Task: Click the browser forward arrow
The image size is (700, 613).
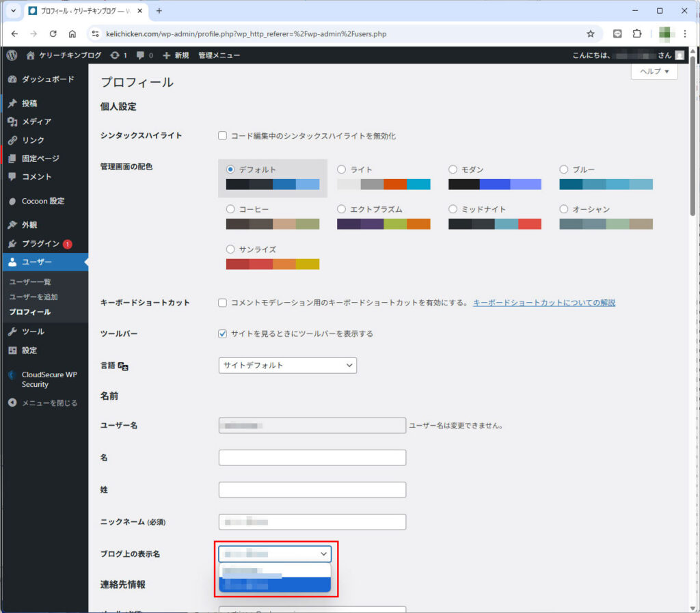Action: pyautogui.click(x=33, y=33)
